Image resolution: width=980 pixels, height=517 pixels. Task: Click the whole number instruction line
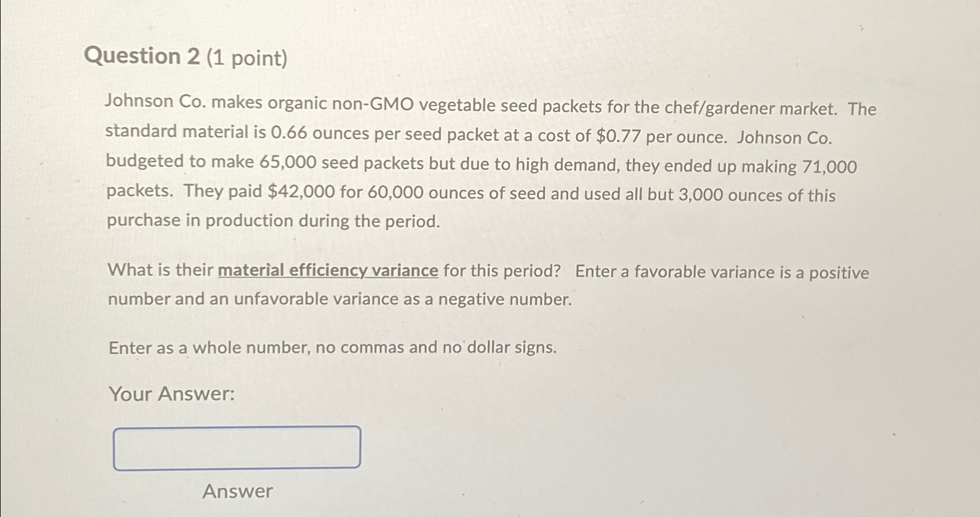click(332, 347)
